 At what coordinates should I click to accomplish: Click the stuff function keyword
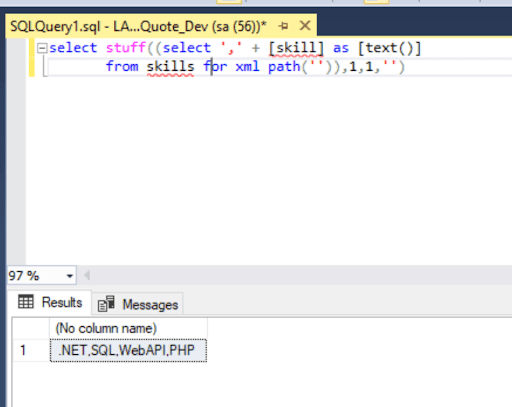tap(126, 48)
